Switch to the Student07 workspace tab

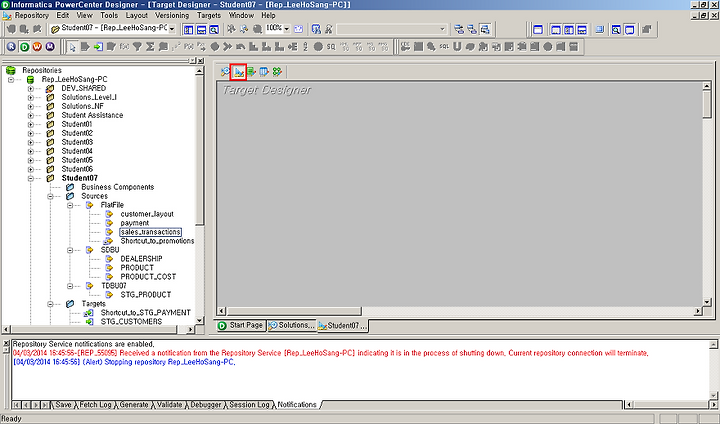(x=343, y=325)
